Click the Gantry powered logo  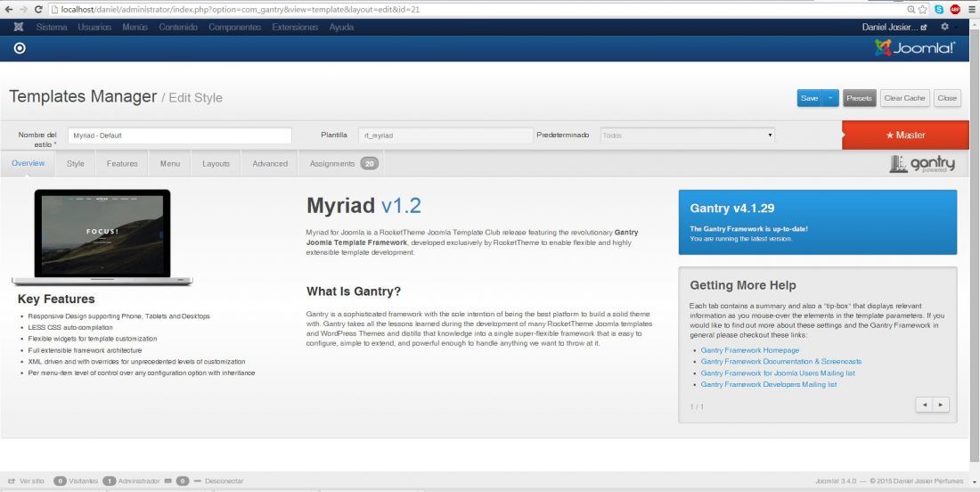[x=922, y=164]
